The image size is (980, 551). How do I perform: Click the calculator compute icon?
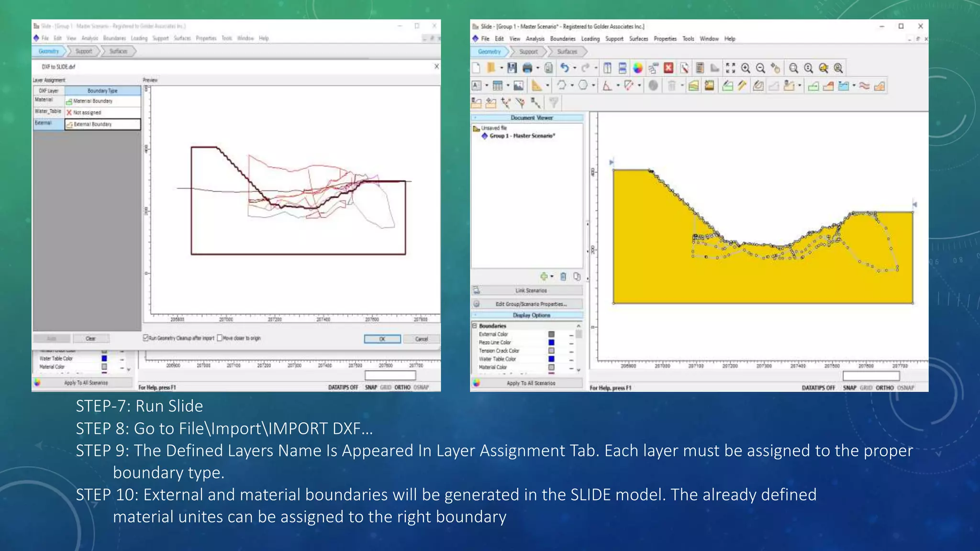click(x=700, y=68)
